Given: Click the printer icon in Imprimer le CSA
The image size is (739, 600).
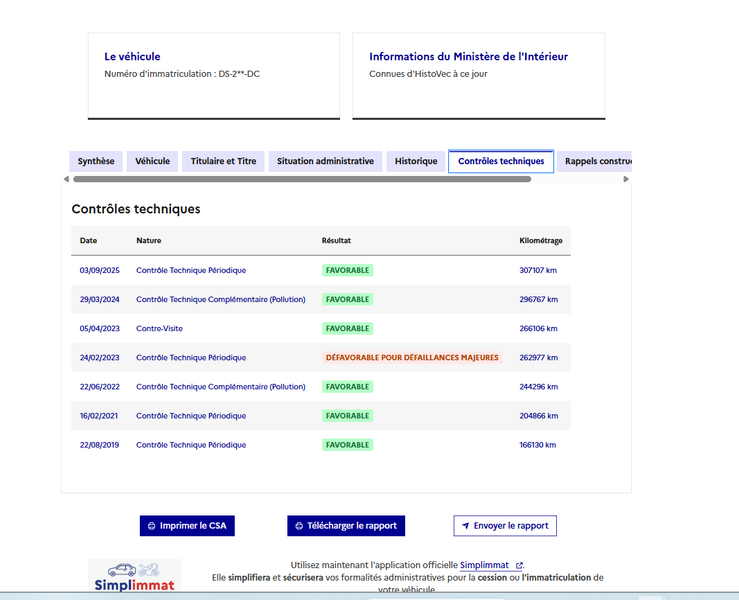Looking at the screenshot, I should [x=151, y=526].
